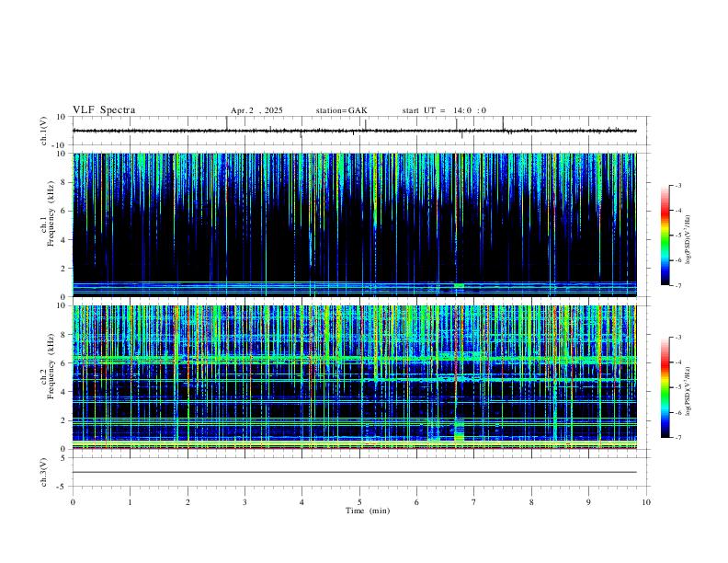728x563 pixels.
Task: Click the time axis tick label '7'
Action: pyautogui.click(x=474, y=502)
